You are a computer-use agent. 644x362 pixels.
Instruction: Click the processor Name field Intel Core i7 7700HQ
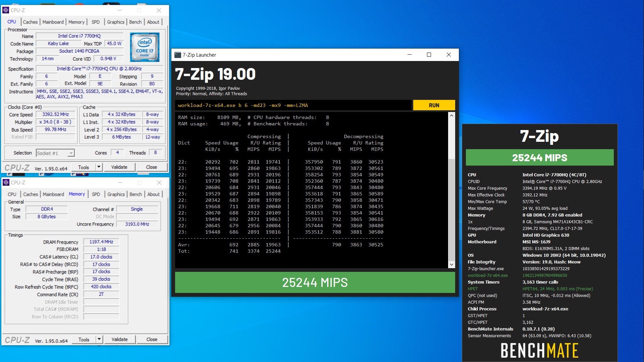point(79,36)
